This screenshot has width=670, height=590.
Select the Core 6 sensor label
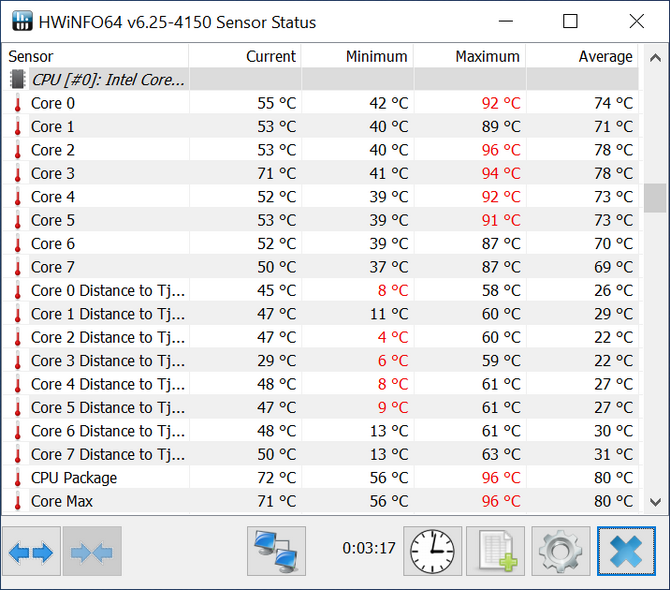(53, 244)
